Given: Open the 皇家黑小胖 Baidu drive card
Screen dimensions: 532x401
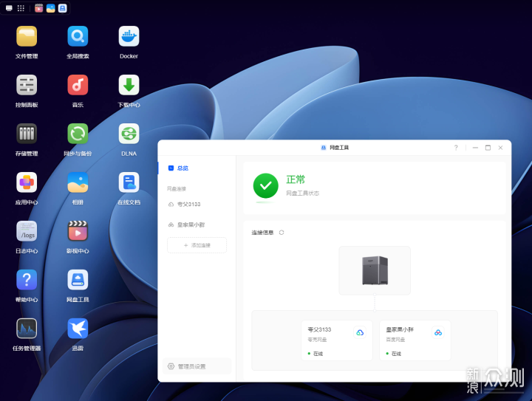Looking at the screenshot, I should (415, 340).
